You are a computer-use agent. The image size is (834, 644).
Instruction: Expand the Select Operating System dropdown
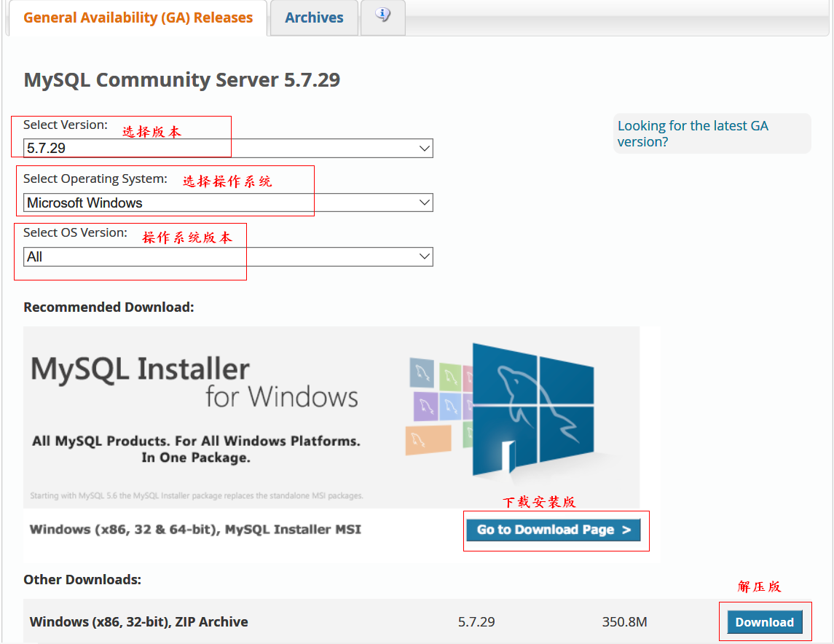(x=228, y=203)
